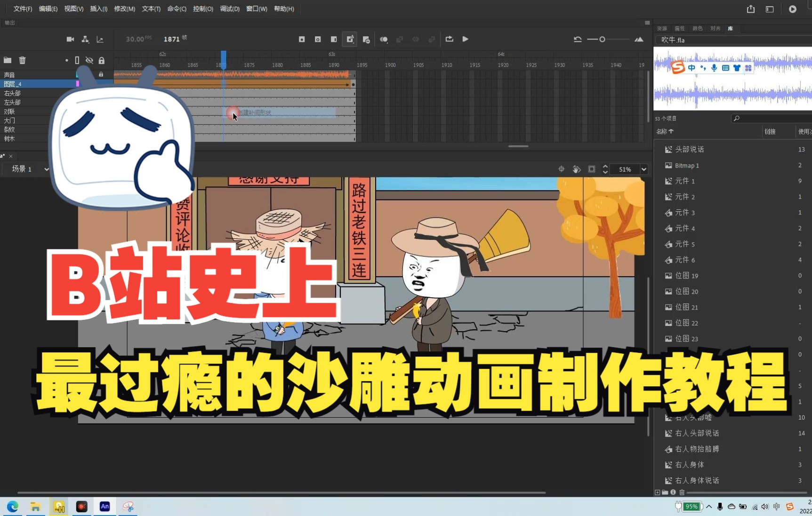This screenshot has height=516, width=812.
Task: Click the timeline camera icon
Action: click(x=70, y=39)
